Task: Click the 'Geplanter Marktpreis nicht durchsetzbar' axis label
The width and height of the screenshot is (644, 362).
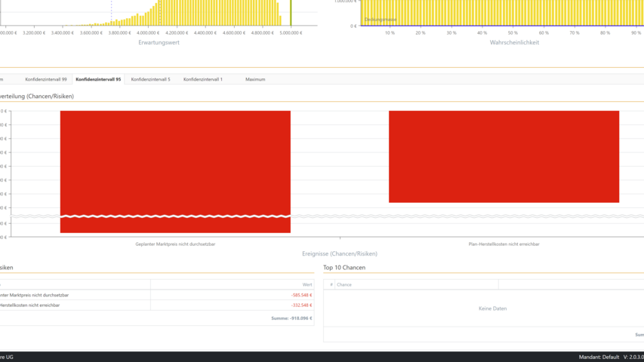Action: coord(175,244)
